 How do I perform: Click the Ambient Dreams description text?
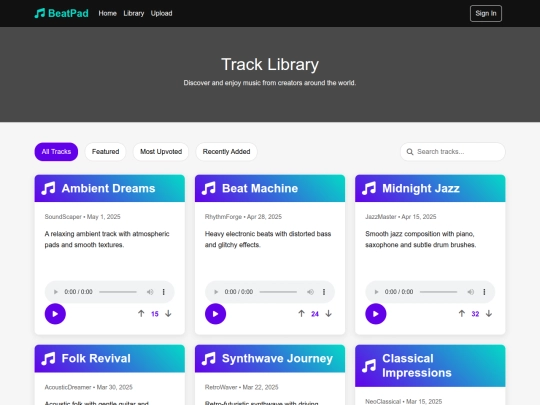point(107,239)
